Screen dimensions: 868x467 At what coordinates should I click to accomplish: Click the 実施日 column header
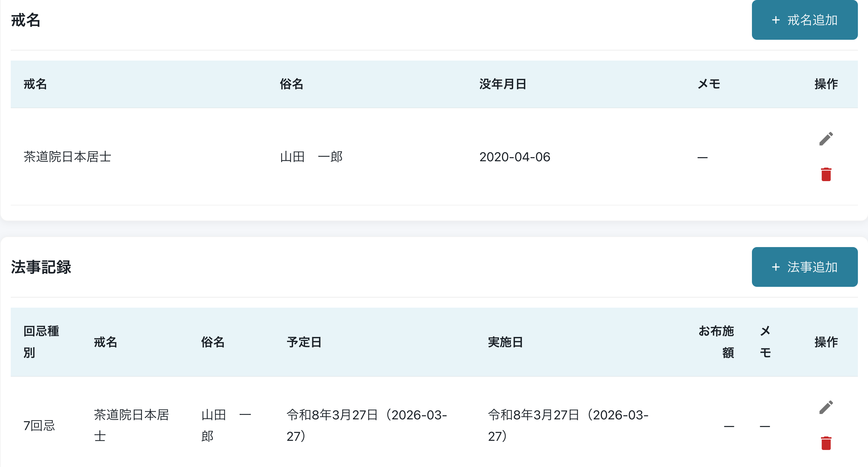505,342
